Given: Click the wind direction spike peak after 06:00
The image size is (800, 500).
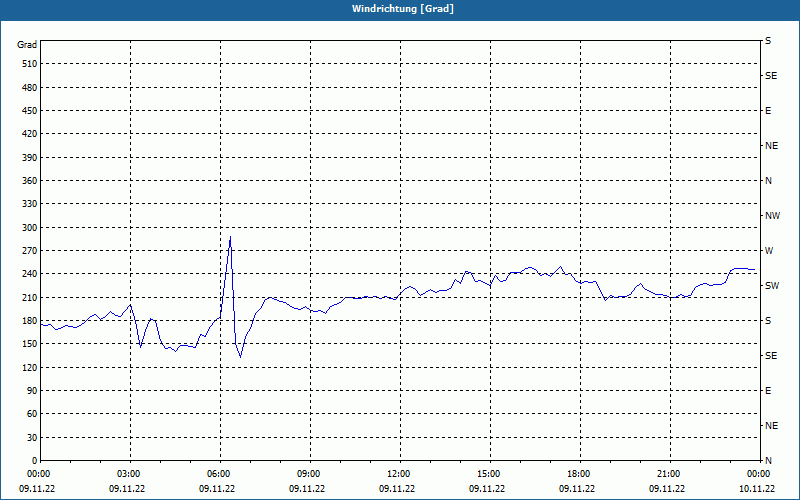Looking at the screenshot, I should (x=230, y=237).
